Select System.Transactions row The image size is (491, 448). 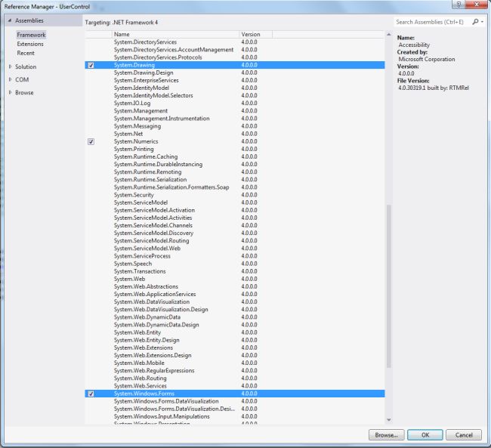[x=234, y=271]
